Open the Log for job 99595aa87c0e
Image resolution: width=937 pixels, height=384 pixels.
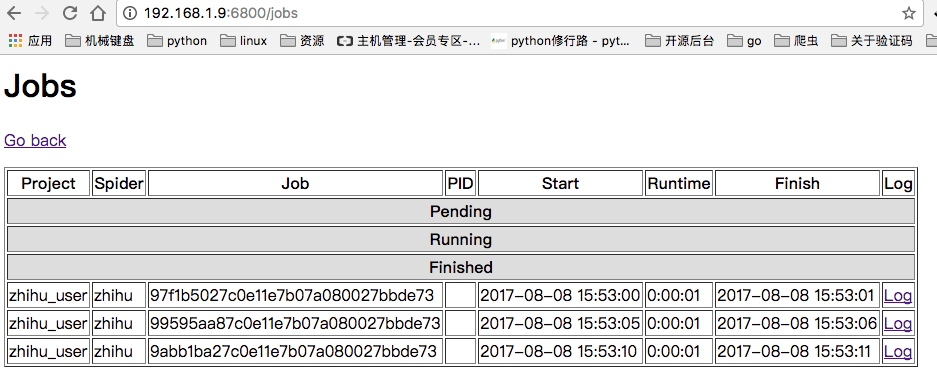pos(898,324)
